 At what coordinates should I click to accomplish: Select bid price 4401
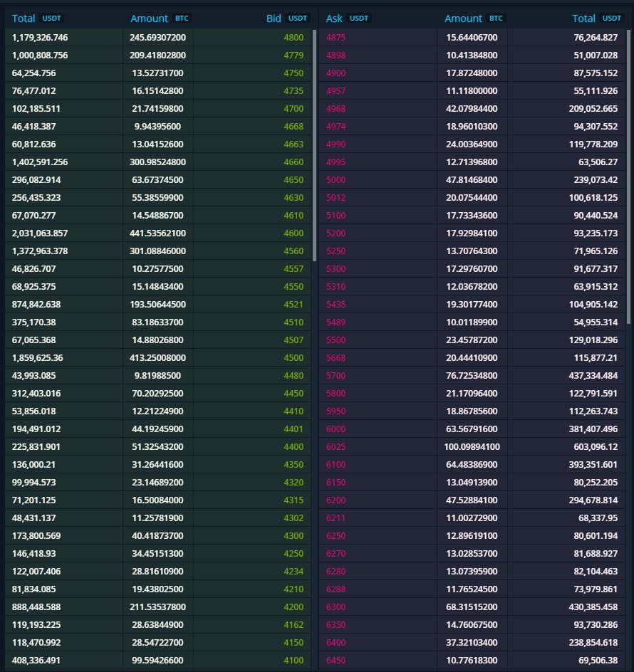pos(293,429)
